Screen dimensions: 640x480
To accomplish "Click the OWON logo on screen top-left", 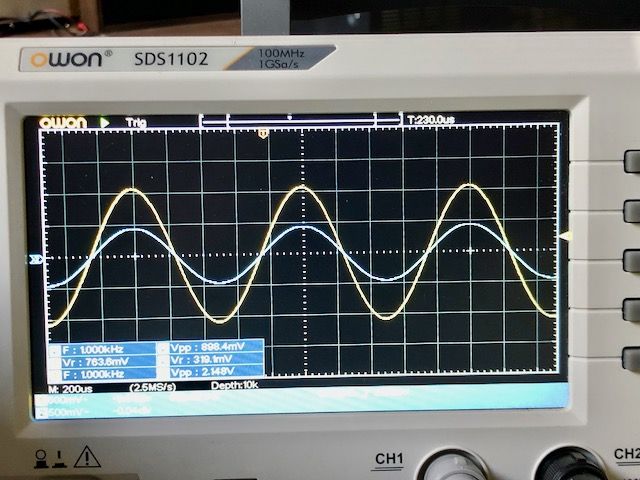I will tap(63, 122).
